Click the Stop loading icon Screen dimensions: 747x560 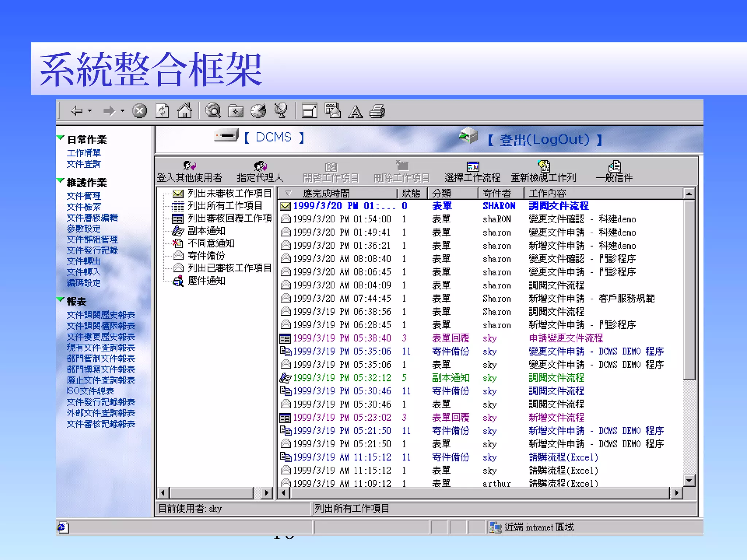pos(139,111)
